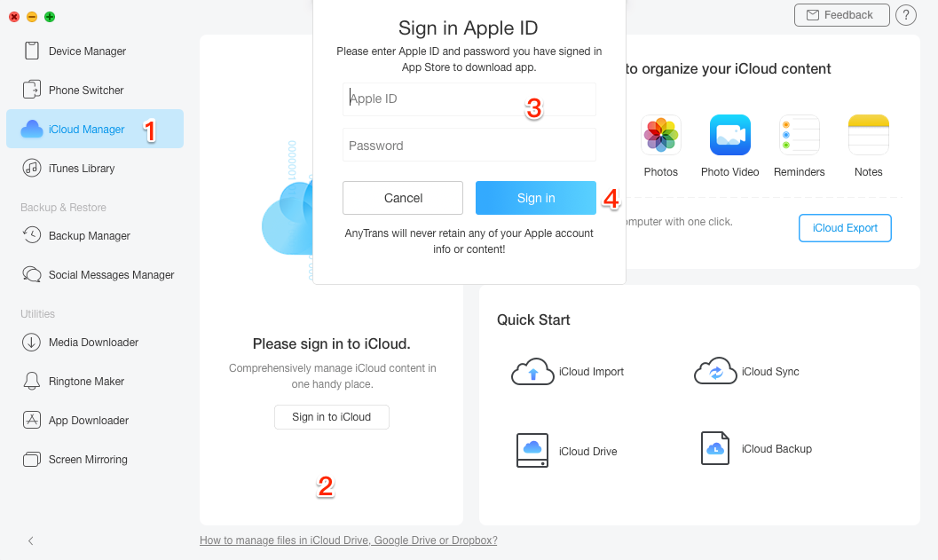Open the help question mark
The width and height of the screenshot is (938, 560).
906,15
